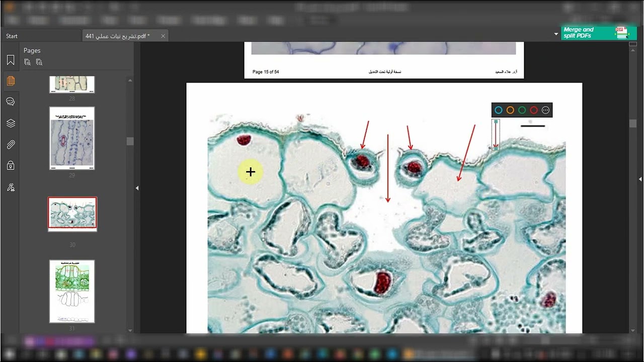Choose the orange annotation color circle

(510, 110)
